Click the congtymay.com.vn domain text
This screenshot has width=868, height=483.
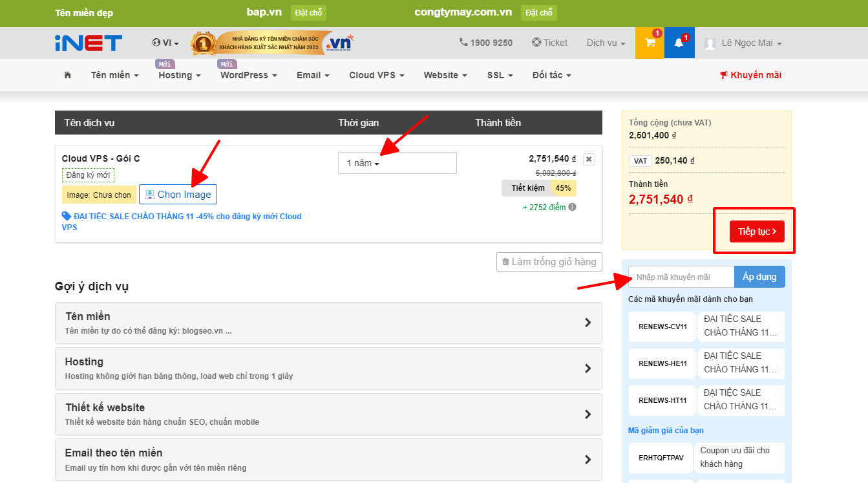tap(463, 12)
